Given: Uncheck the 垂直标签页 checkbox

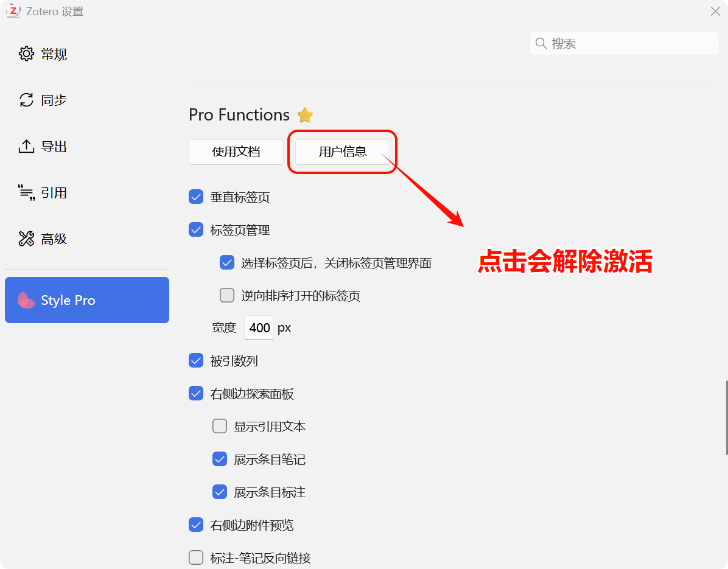Looking at the screenshot, I should pos(196,197).
